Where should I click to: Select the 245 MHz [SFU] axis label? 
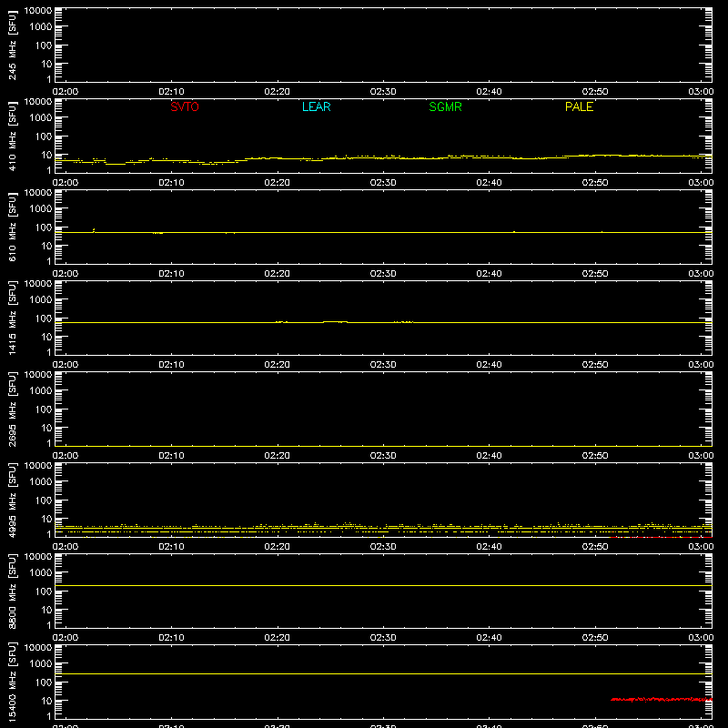point(12,45)
